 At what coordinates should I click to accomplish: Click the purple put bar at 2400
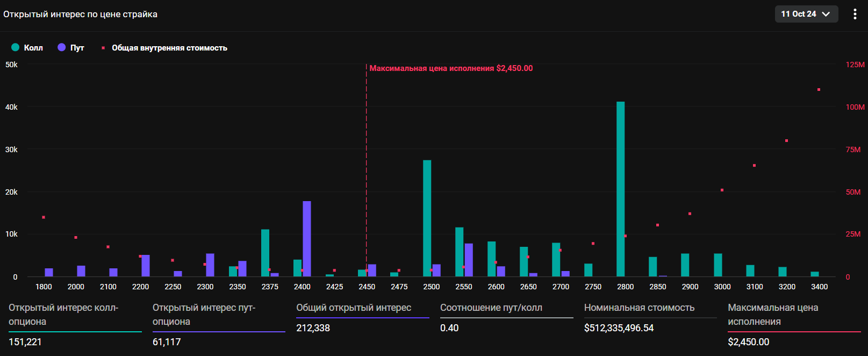pos(307,239)
